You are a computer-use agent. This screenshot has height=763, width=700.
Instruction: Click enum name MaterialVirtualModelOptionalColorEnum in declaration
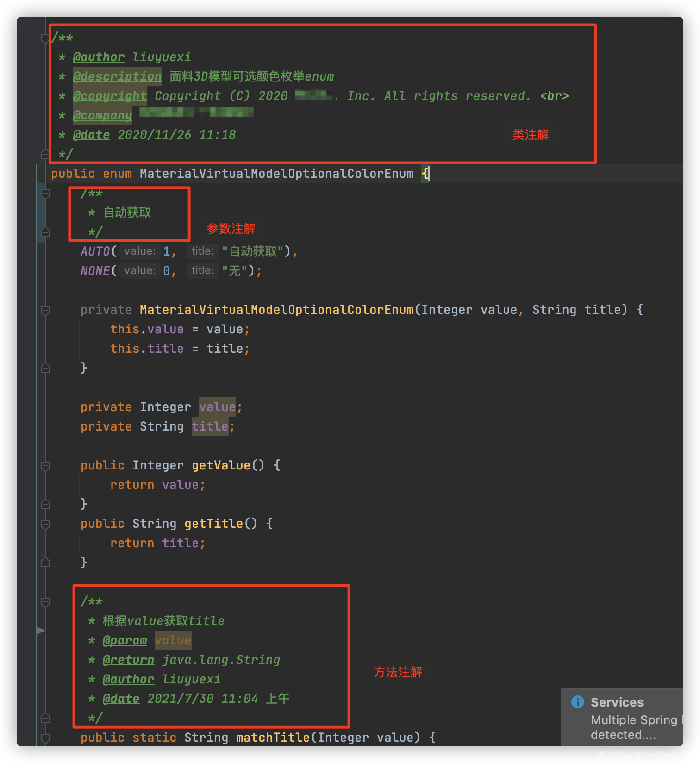coord(277,174)
